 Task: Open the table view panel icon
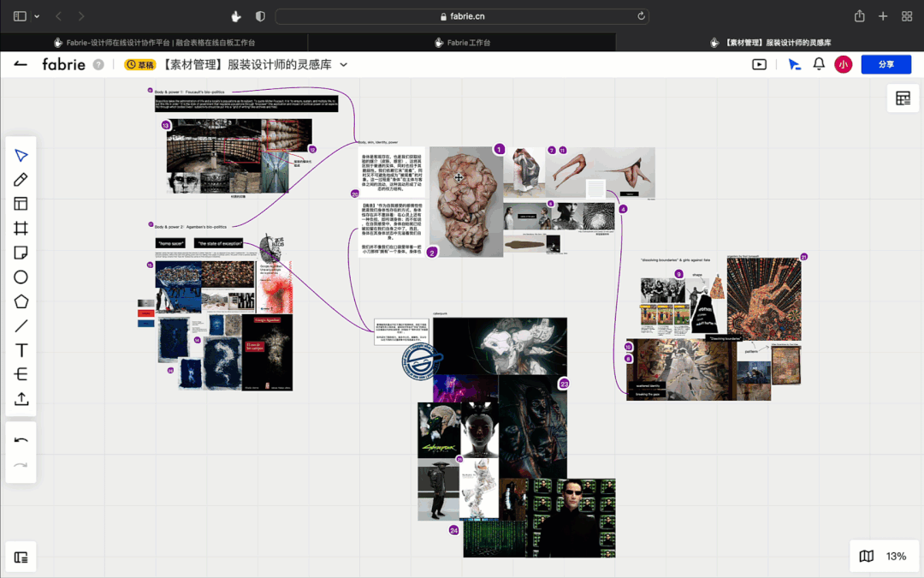coord(903,98)
